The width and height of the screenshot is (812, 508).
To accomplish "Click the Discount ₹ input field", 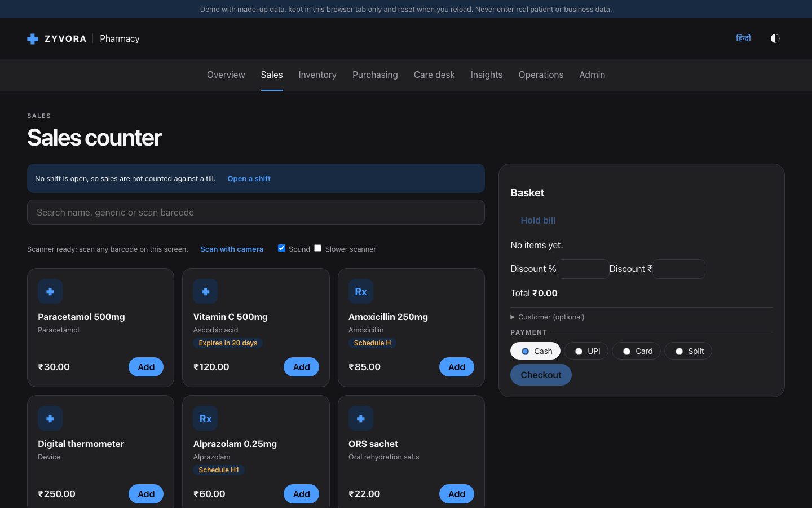I will point(679,269).
